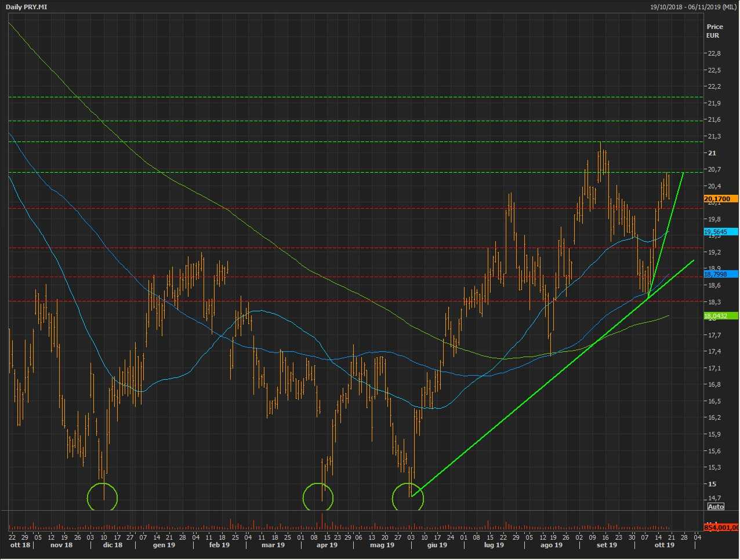
Task: Click the green 18,0432 moving average tag
Action: 720,316
